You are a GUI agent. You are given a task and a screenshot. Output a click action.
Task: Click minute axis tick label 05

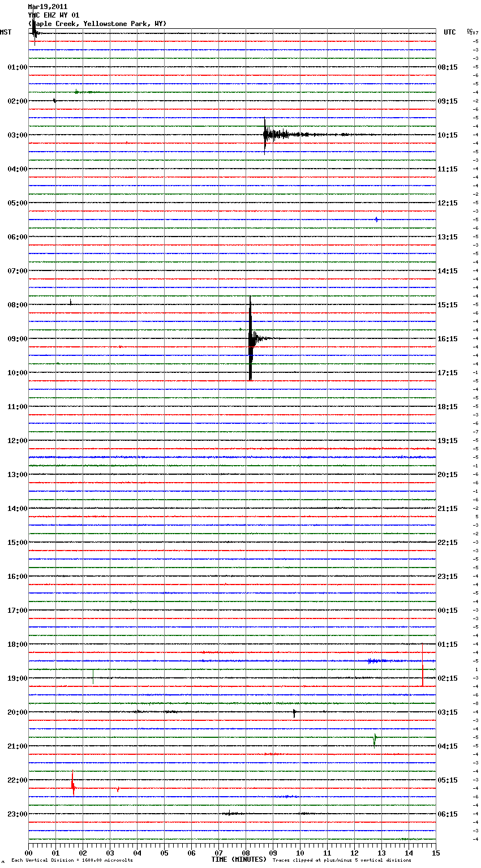(164, 853)
